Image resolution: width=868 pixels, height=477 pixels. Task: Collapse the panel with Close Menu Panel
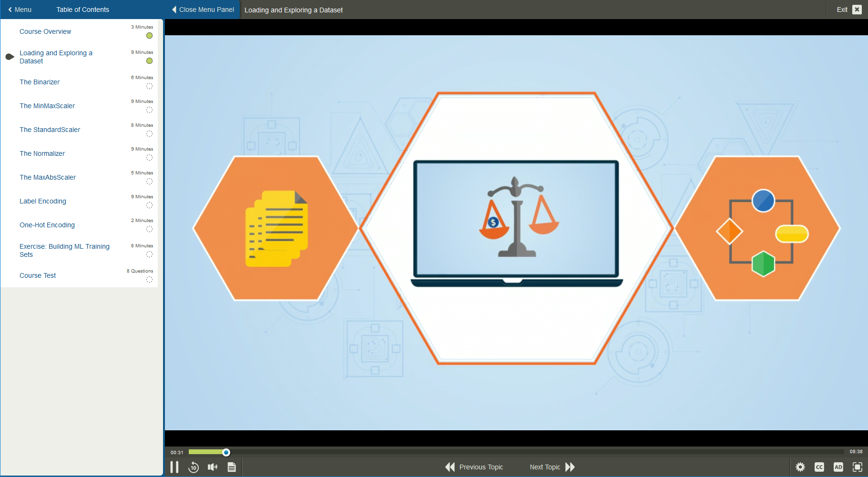[x=203, y=10]
